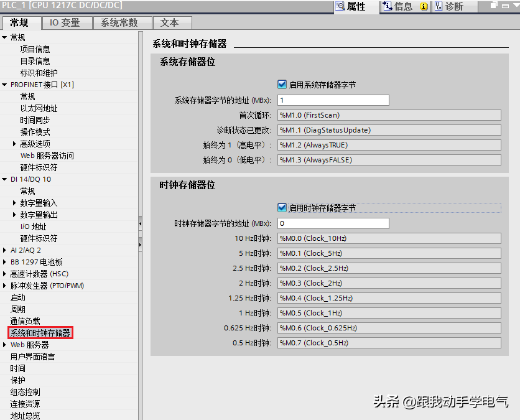
Task: Expand the 数字量输出 node
Action: [14, 215]
